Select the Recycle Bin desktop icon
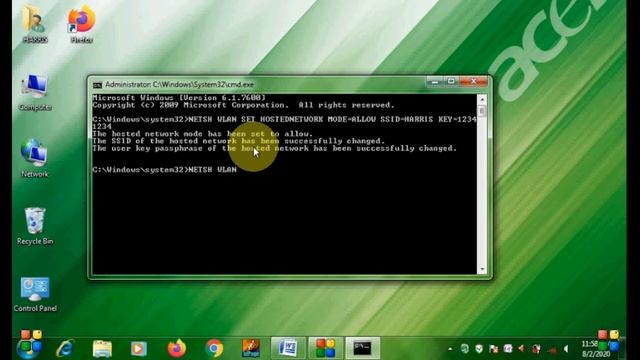This screenshot has height=360, width=640. 35,226
